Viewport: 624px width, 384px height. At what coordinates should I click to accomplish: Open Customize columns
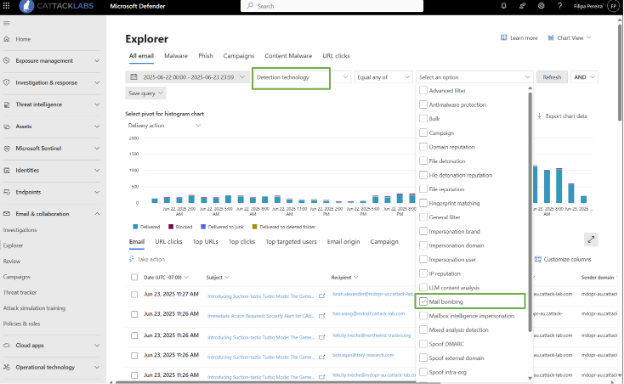click(x=563, y=259)
